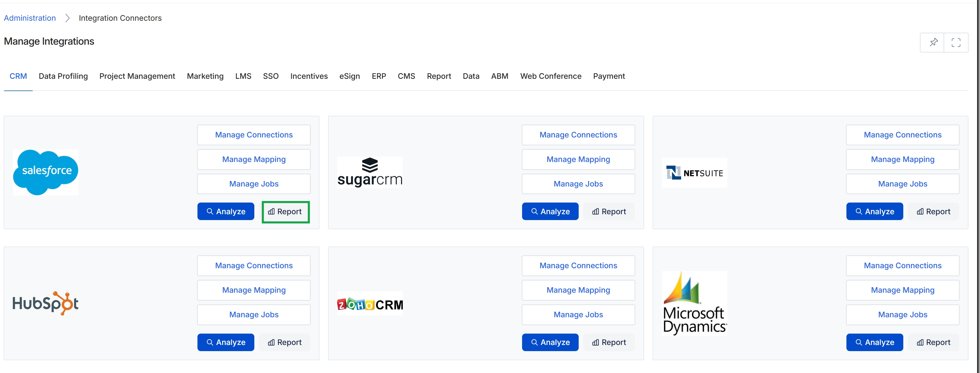Image resolution: width=980 pixels, height=373 pixels.
Task: Open Manage Jobs for Microsoft Dynamics
Action: coord(903,315)
